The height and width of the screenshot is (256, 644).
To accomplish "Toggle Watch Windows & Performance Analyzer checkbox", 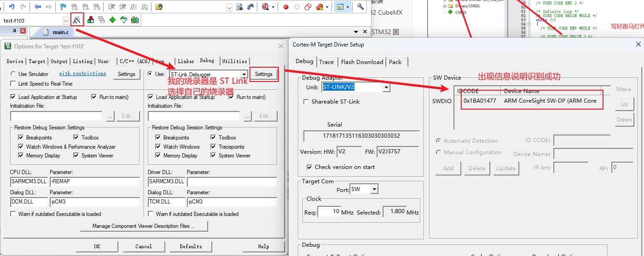I will point(21,146).
